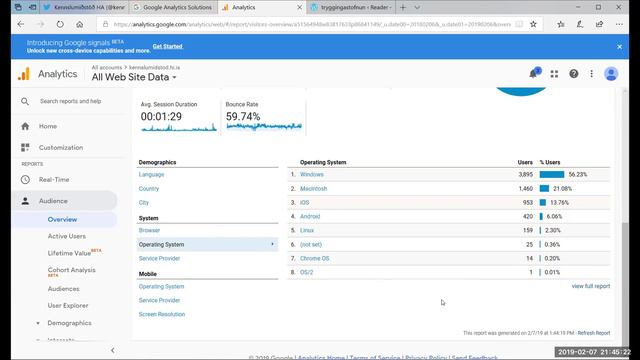Select City dimension link
This screenshot has width=640, height=360.
coord(144,203)
